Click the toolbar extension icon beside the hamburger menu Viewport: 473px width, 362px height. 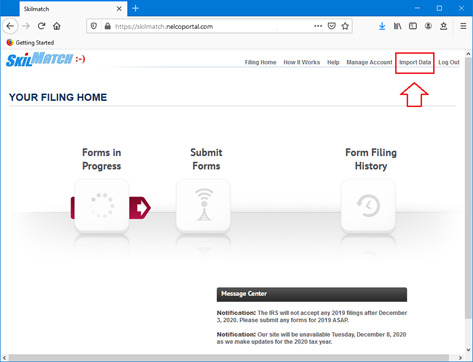point(444,26)
